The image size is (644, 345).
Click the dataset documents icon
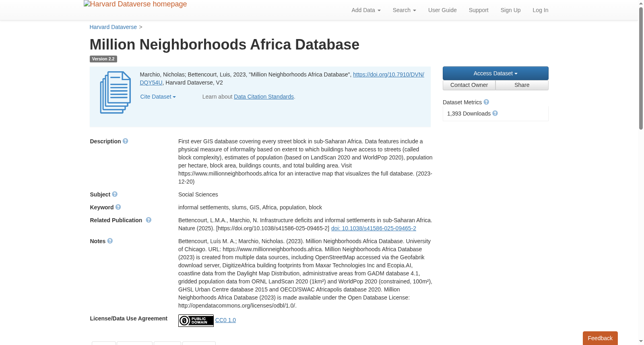point(116,92)
